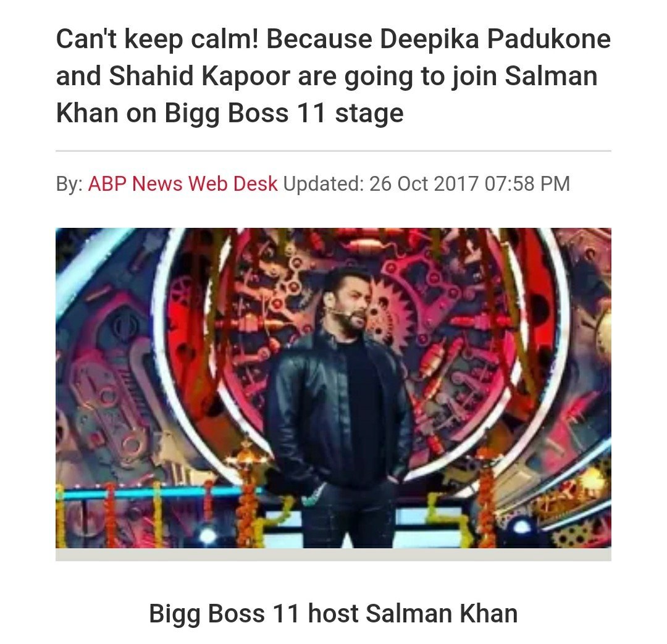Click the gray bar beneath the photo
Viewport: 667px width, 644px height.
pyautogui.click(x=333, y=554)
